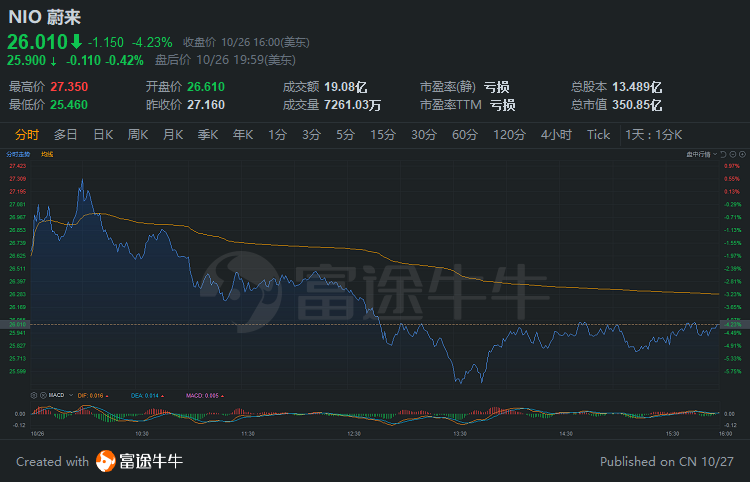Zoom in the chart with the plus icon
This screenshot has height=482, width=750.
coord(742,154)
